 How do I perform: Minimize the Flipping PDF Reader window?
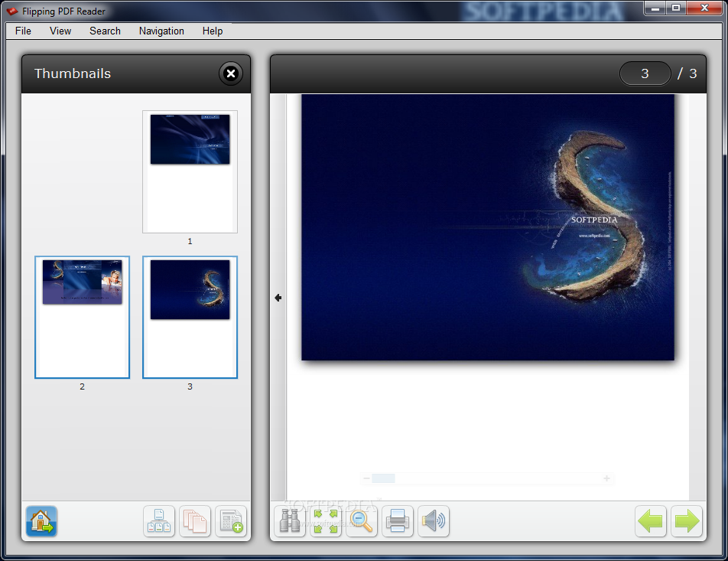(655, 8)
